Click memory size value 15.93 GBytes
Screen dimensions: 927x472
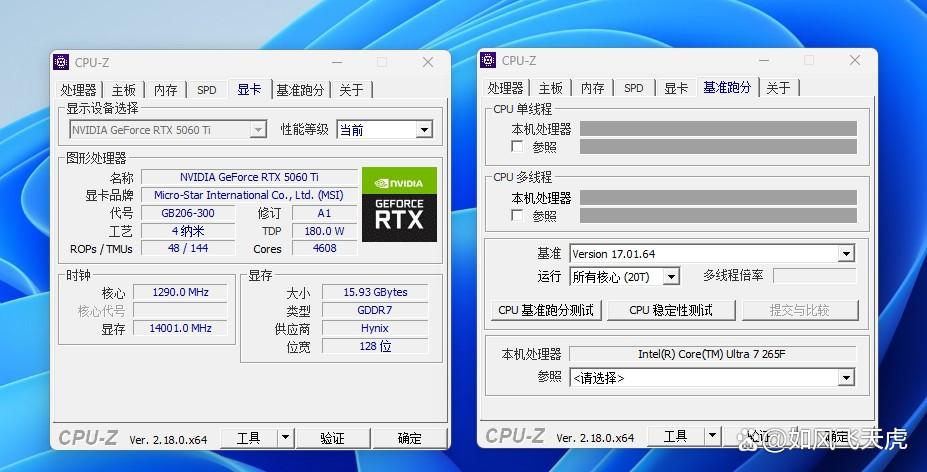pos(375,292)
